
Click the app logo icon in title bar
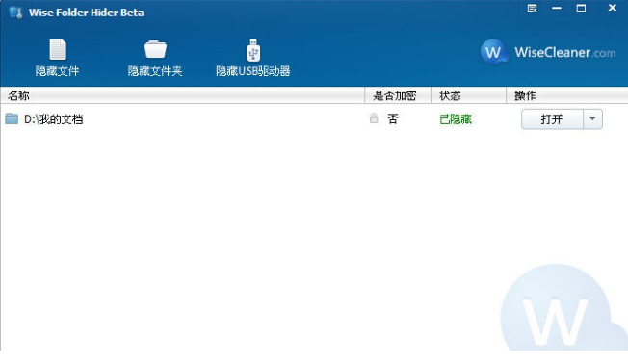point(15,13)
